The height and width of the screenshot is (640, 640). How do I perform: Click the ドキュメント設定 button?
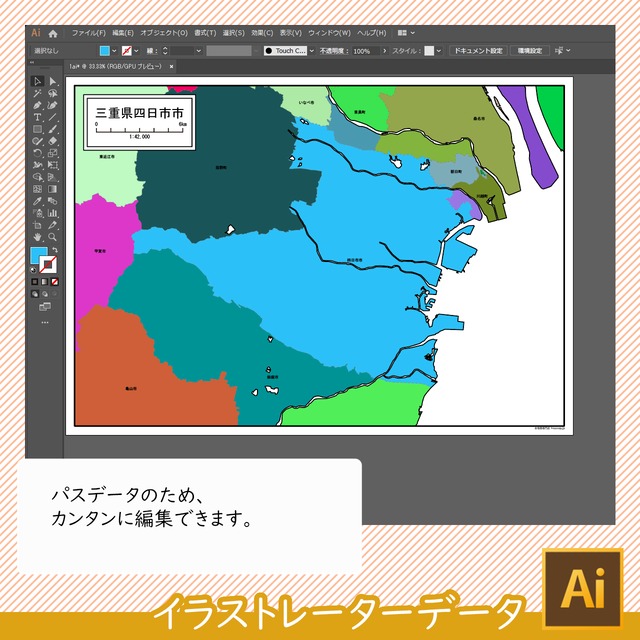(478, 51)
